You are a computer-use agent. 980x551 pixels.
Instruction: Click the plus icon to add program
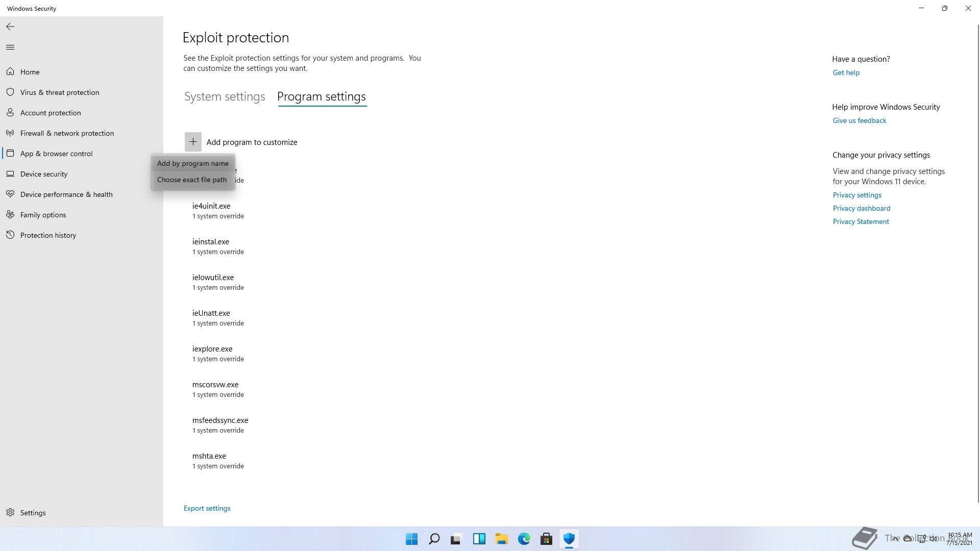click(193, 142)
